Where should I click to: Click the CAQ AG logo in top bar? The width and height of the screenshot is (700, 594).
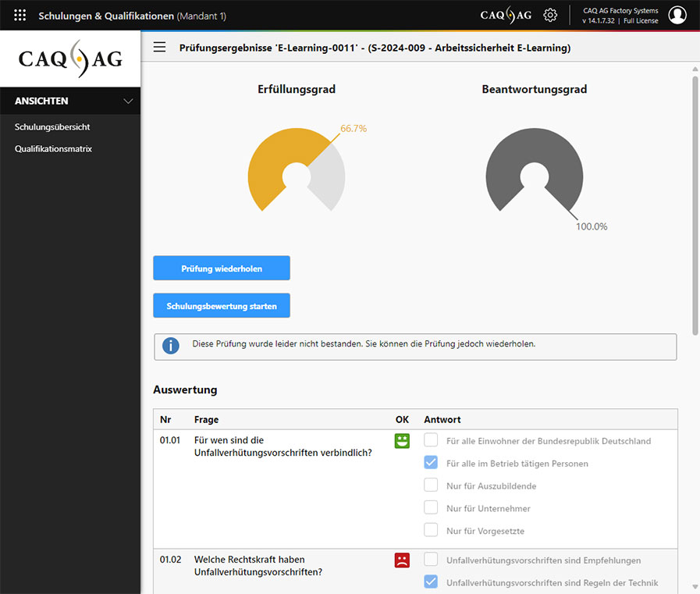(x=508, y=15)
